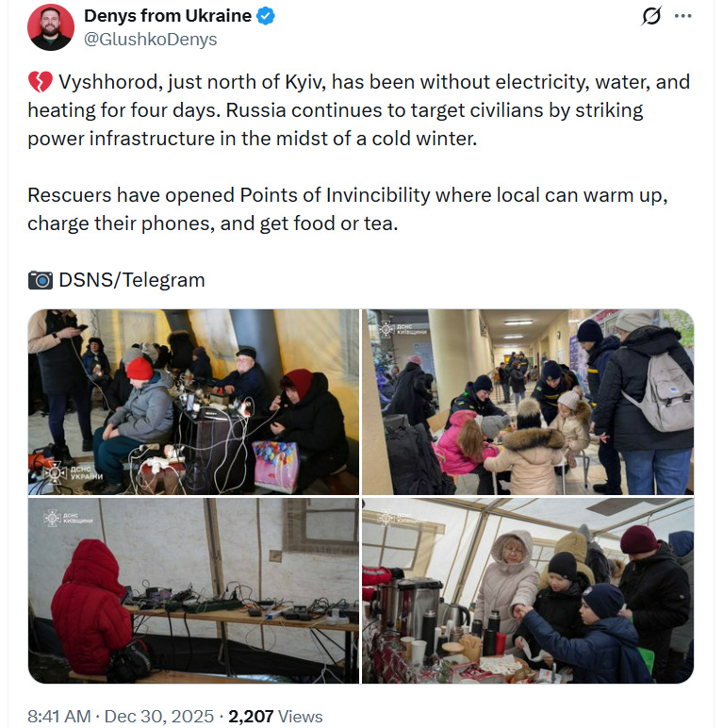Open the @GlushkoDenys handle link

coord(151,40)
